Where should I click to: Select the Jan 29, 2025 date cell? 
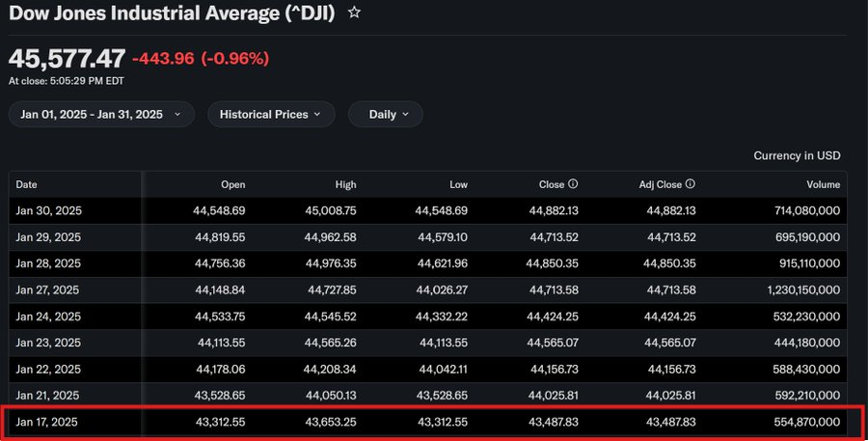[x=48, y=237]
